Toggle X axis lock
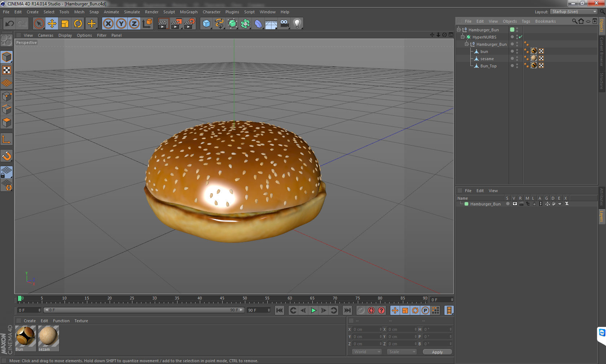 click(x=108, y=24)
